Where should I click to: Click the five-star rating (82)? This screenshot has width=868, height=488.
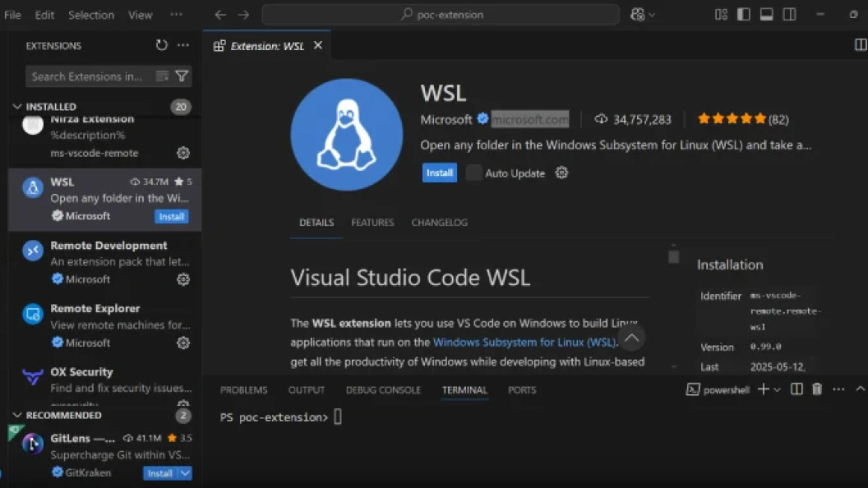[743, 119]
